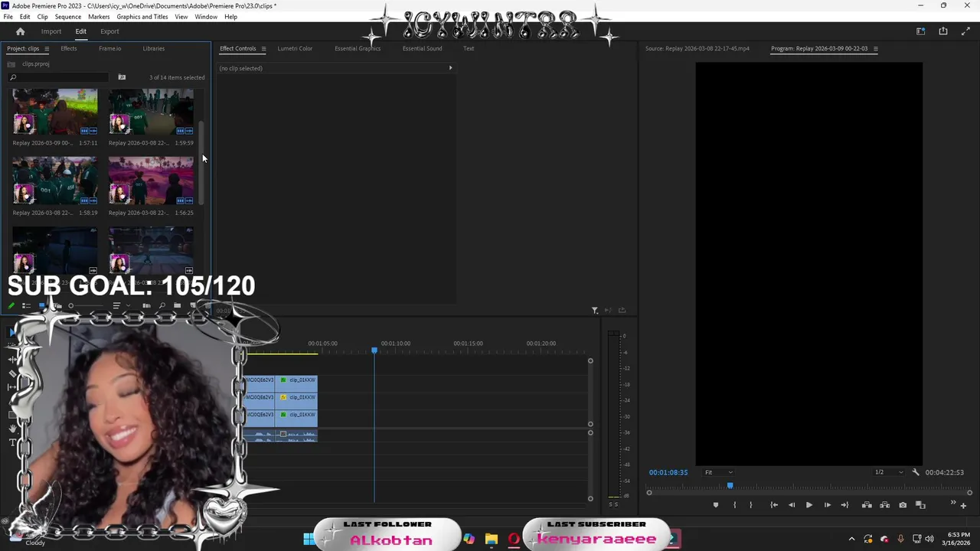Open the 1/2 playback resolution dropdown

889,472
